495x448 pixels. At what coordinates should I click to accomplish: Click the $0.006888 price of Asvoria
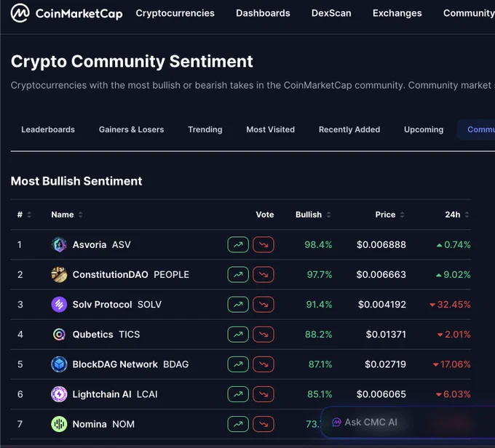(381, 244)
